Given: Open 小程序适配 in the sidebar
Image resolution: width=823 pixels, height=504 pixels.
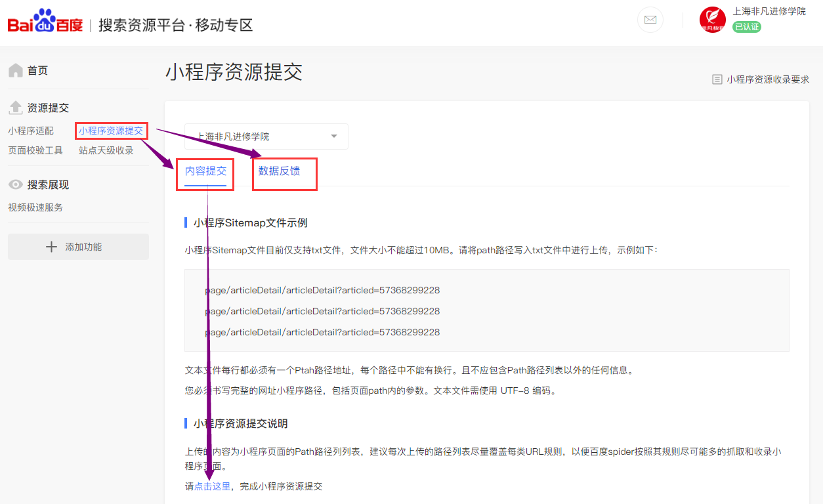Looking at the screenshot, I should point(31,131).
